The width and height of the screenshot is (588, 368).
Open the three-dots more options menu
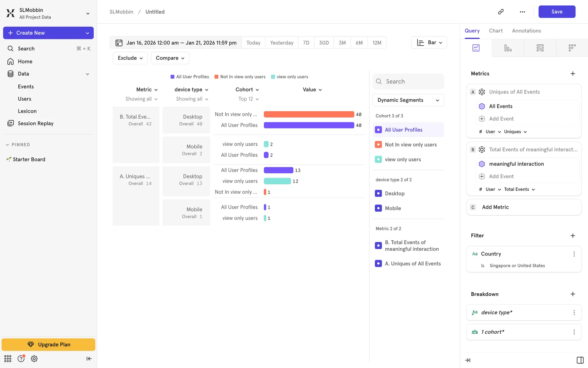click(522, 12)
